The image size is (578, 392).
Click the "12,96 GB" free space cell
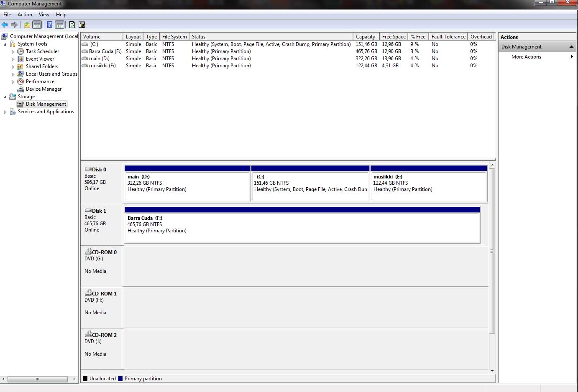point(391,44)
